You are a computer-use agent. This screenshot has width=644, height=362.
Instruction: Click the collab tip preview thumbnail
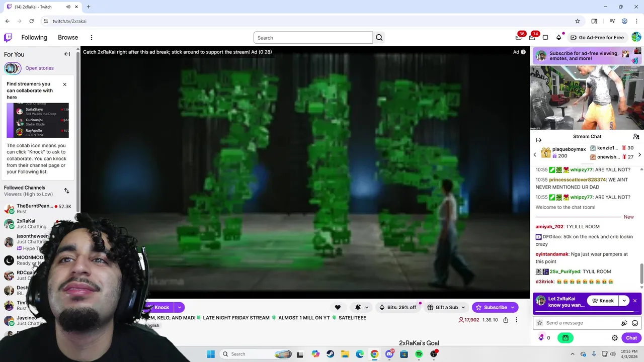tap(38, 121)
